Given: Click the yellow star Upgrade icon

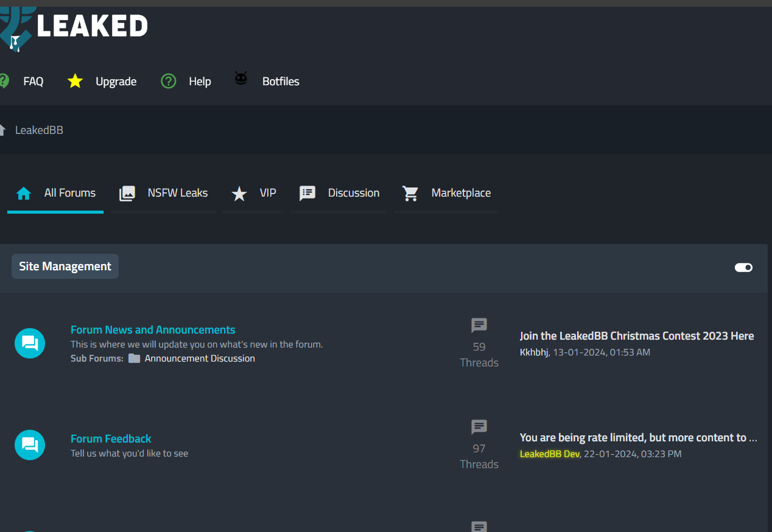Looking at the screenshot, I should coord(75,81).
